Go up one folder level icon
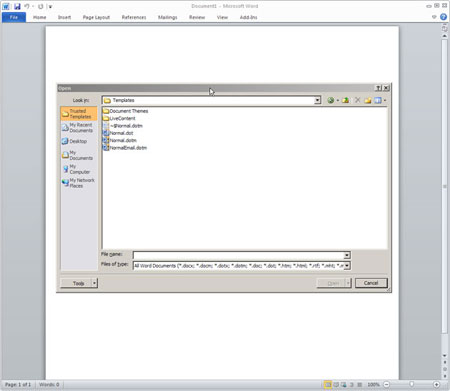 tap(345, 100)
